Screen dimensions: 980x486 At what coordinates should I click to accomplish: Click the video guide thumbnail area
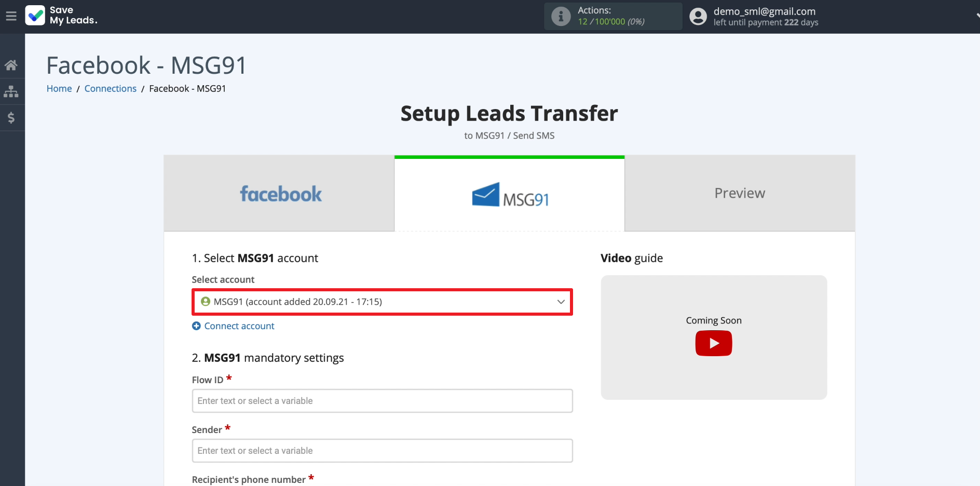coord(714,337)
